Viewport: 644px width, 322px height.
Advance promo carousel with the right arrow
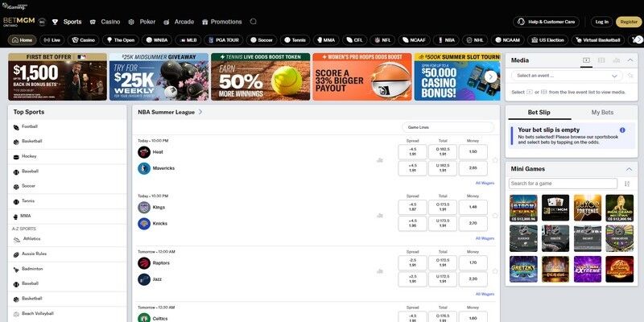coord(490,76)
